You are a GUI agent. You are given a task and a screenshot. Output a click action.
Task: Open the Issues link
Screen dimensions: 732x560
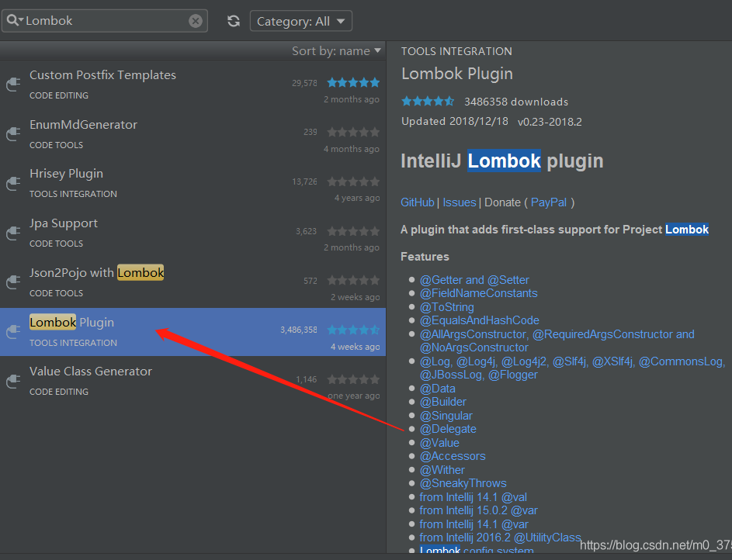point(460,202)
